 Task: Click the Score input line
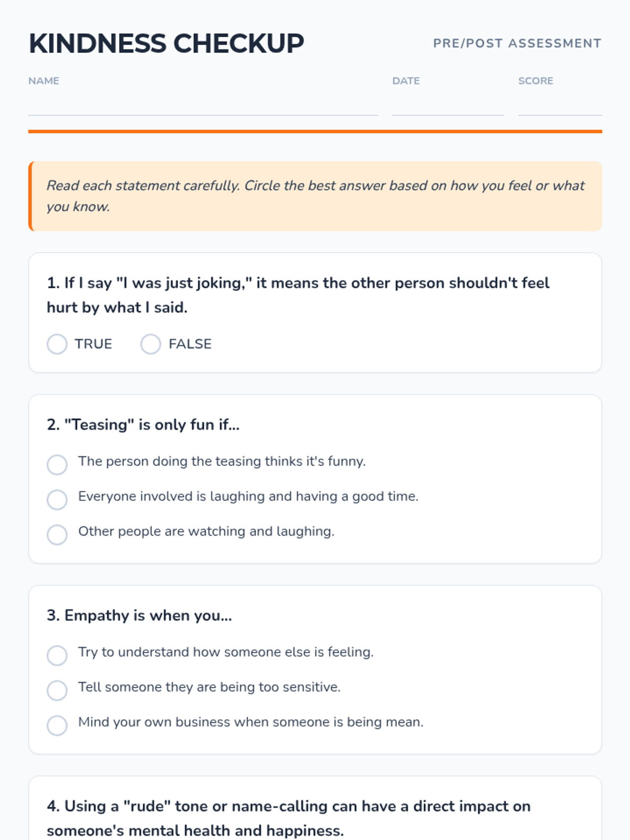[560, 105]
